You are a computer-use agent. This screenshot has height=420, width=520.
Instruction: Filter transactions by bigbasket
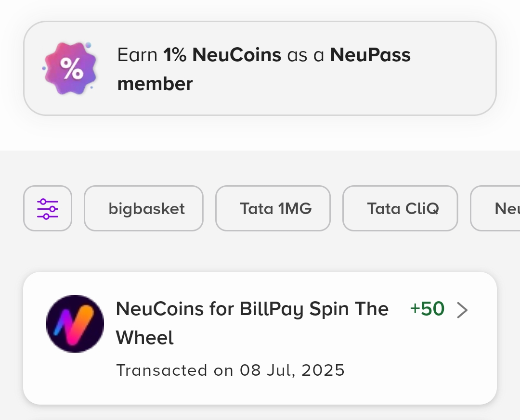(143, 208)
